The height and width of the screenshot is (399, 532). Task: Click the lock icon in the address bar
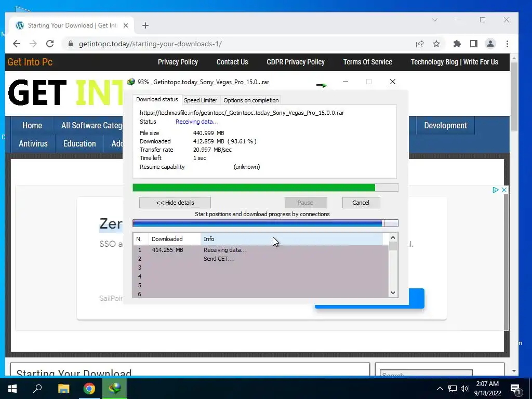click(71, 44)
